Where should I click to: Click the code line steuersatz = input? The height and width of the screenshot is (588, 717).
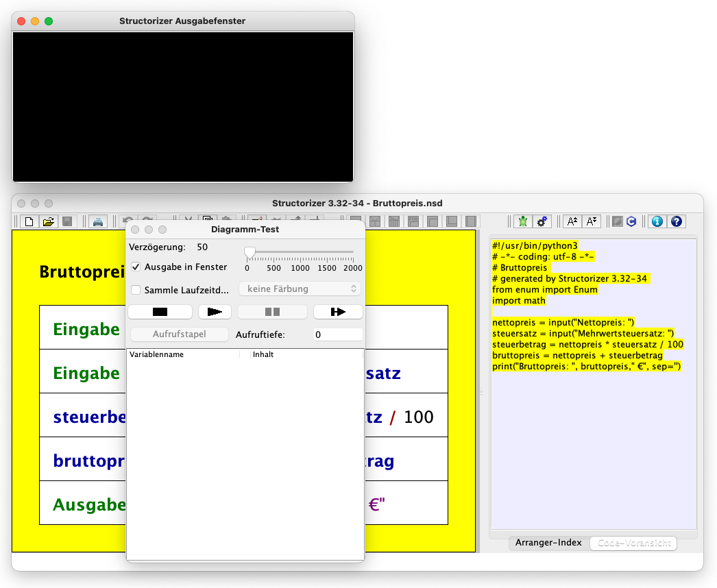point(583,333)
